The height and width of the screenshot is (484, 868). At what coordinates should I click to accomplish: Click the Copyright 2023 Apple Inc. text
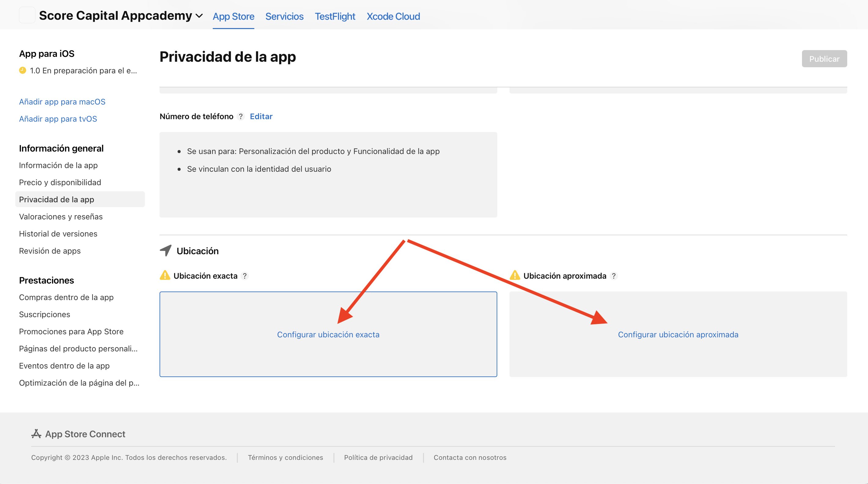click(x=129, y=457)
